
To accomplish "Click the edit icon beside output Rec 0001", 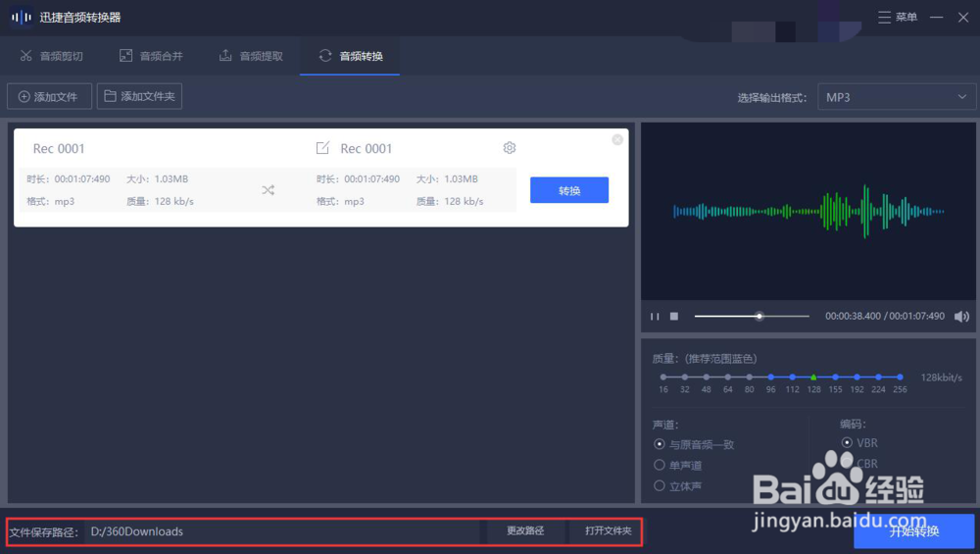I will tap(322, 148).
